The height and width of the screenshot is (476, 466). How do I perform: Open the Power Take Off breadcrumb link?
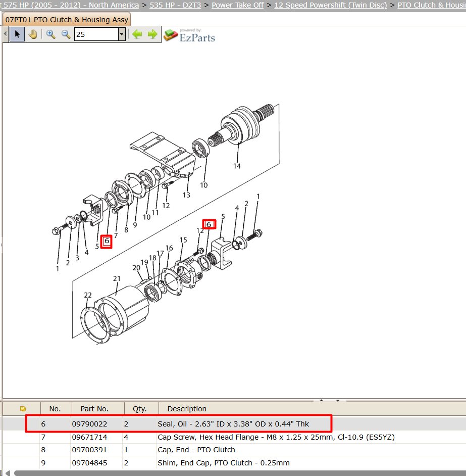[x=238, y=5]
